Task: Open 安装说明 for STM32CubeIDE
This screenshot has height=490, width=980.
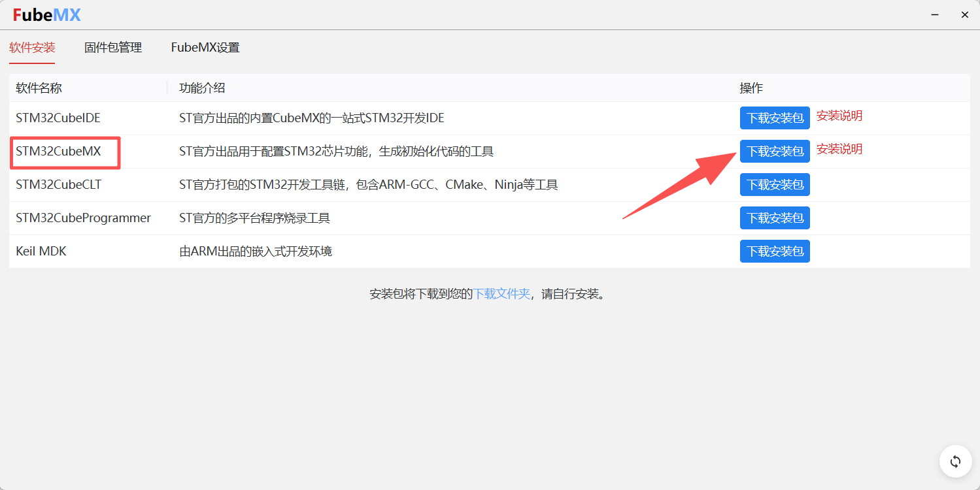Action: tap(839, 116)
